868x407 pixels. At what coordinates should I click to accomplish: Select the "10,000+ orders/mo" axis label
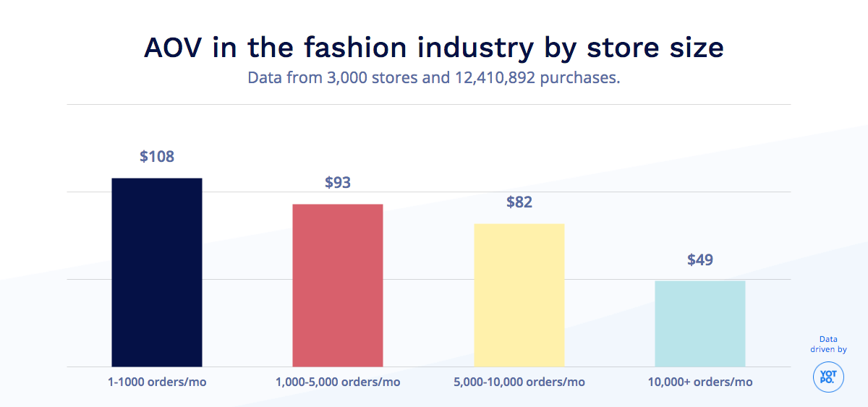(x=700, y=382)
